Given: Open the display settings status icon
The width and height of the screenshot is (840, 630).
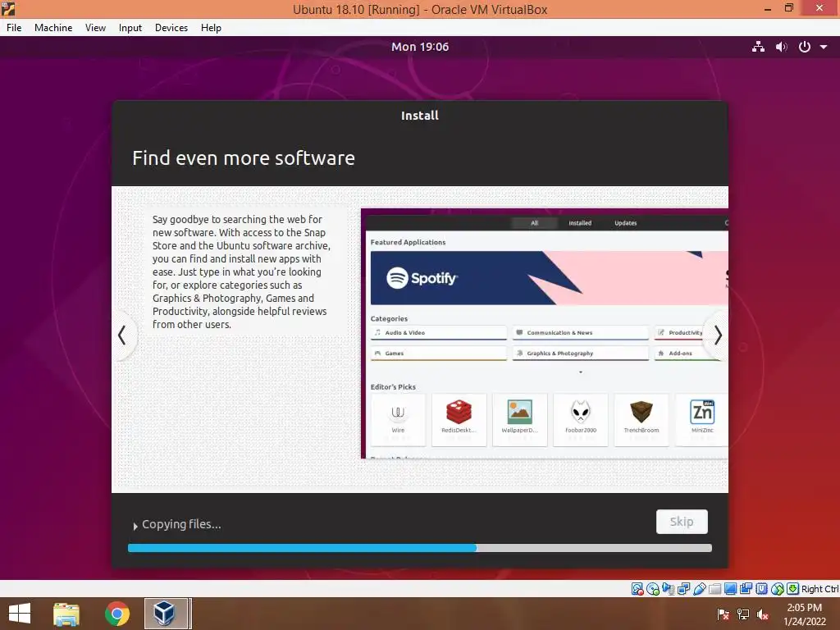Looking at the screenshot, I should tap(730, 589).
